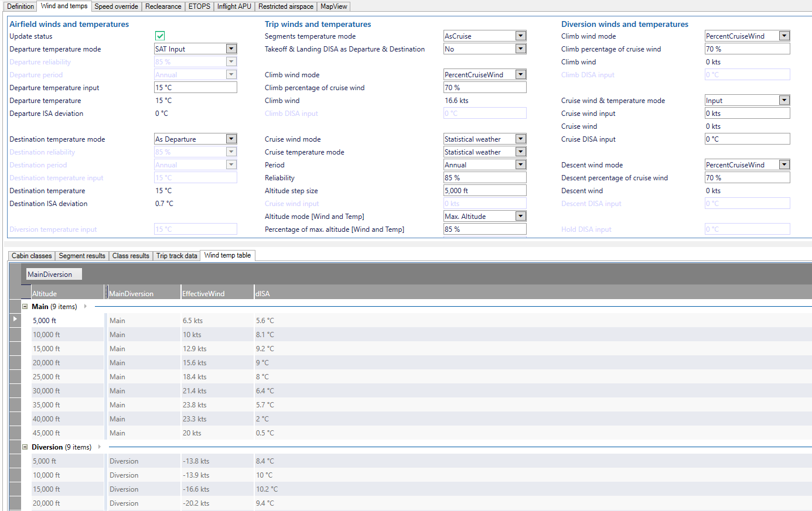Collapse the Main group in the table
The height and width of the screenshot is (511, 812).
(25, 306)
